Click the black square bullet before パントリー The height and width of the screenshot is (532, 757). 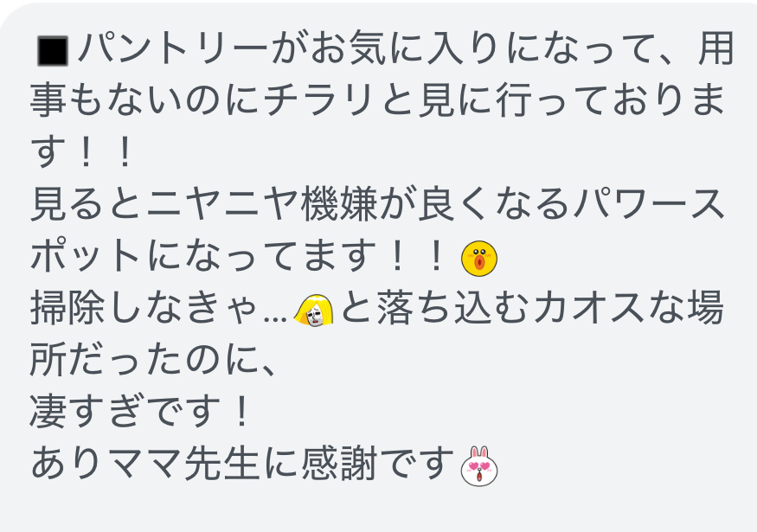coord(53,50)
